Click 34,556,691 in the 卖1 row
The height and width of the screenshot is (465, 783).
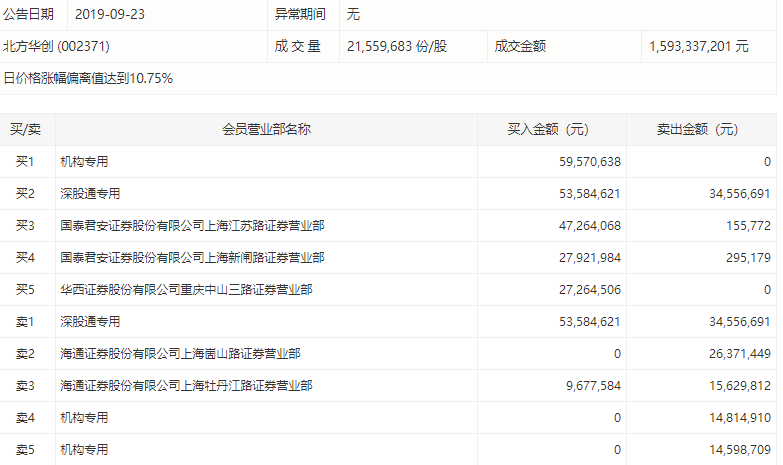click(x=740, y=321)
